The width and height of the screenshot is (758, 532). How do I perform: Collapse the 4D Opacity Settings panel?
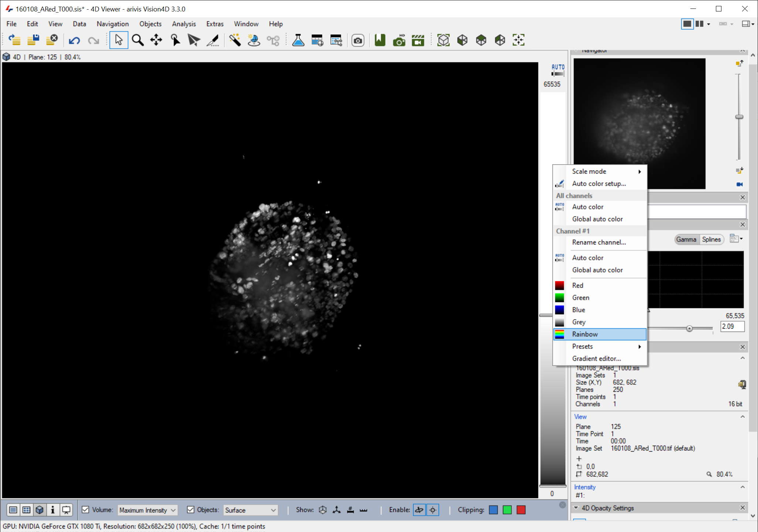576,508
